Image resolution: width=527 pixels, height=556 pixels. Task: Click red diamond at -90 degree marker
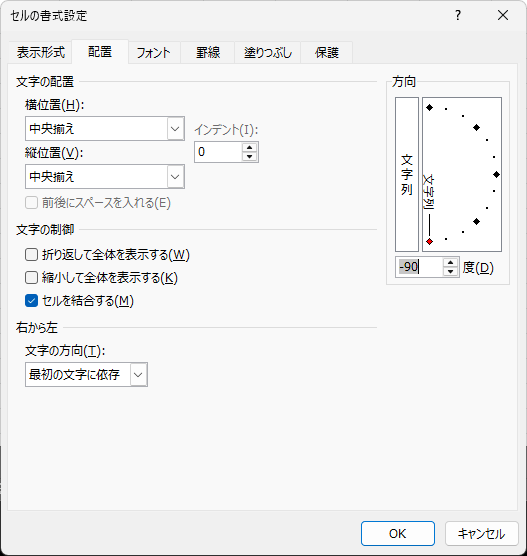[429, 241]
